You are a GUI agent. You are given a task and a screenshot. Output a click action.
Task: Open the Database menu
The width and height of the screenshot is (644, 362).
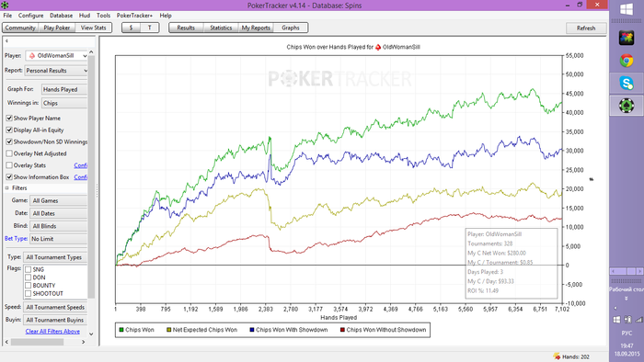click(x=62, y=16)
